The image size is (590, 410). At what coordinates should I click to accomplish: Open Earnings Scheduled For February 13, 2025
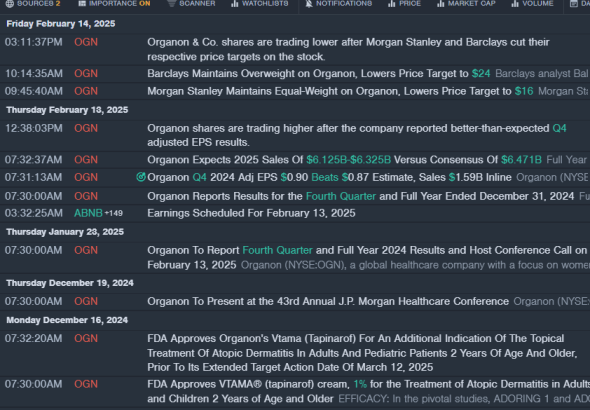[x=251, y=213]
